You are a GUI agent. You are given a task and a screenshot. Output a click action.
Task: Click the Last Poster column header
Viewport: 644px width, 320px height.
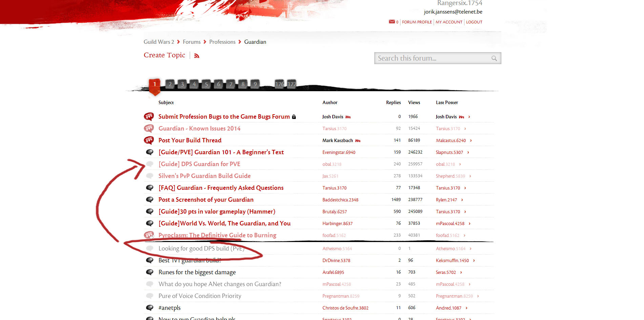(x=447, y=102)
